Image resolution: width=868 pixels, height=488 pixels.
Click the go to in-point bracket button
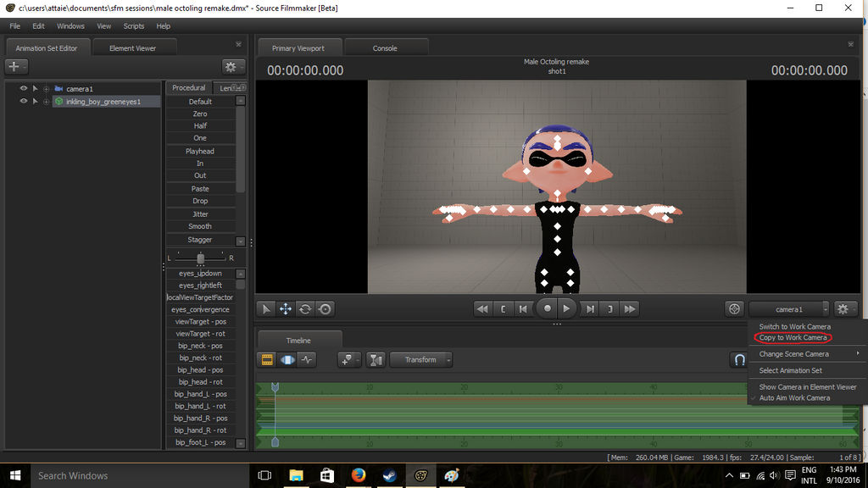503,309
